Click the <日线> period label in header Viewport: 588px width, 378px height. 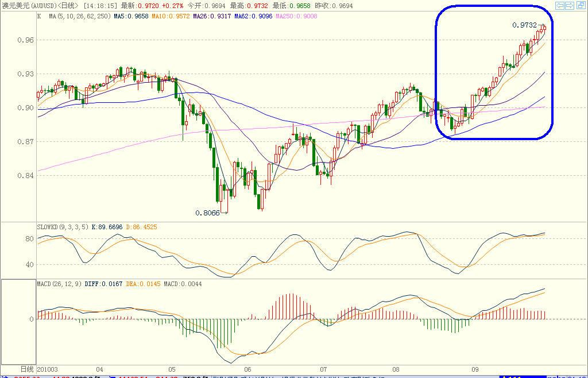tap(68, 6)
